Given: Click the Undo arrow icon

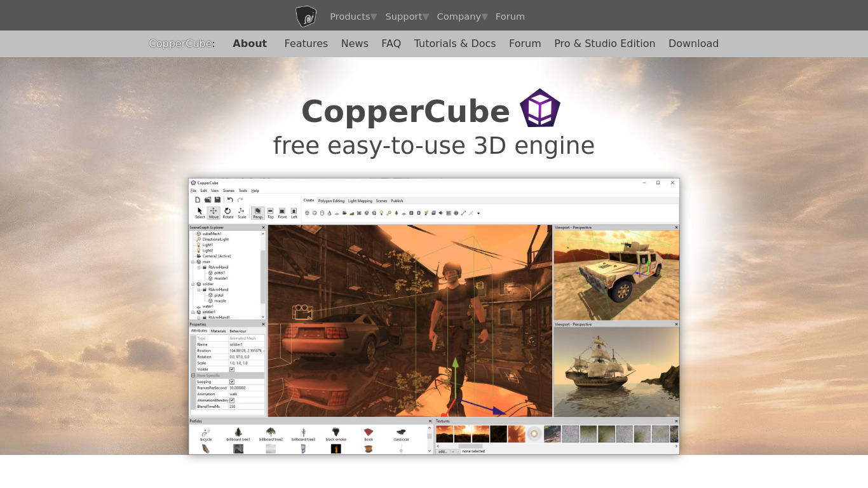Looking at the screenshot, I should (230, 200).
